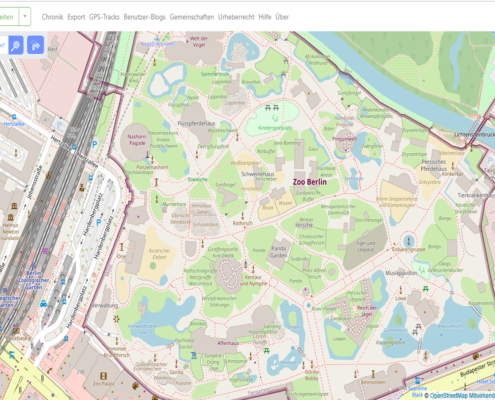Click the parking P icon on Hardenbergplatz
This screenshot has width=495, height=400.
(98, 222)
